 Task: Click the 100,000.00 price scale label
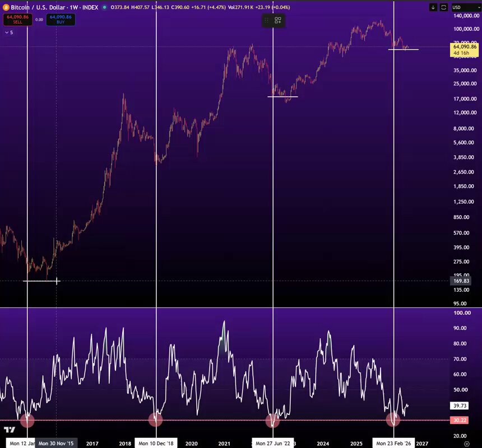pos(466,29)
